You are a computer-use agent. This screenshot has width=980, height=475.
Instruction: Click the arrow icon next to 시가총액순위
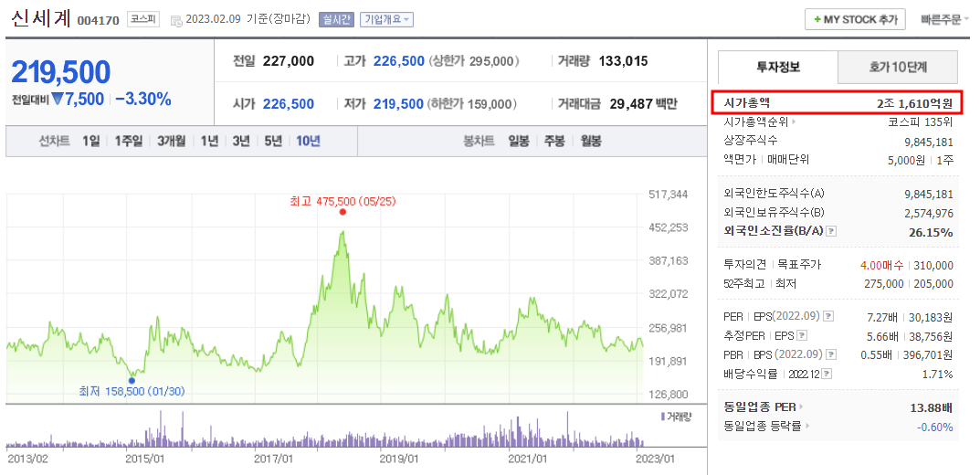coord(795,121)
